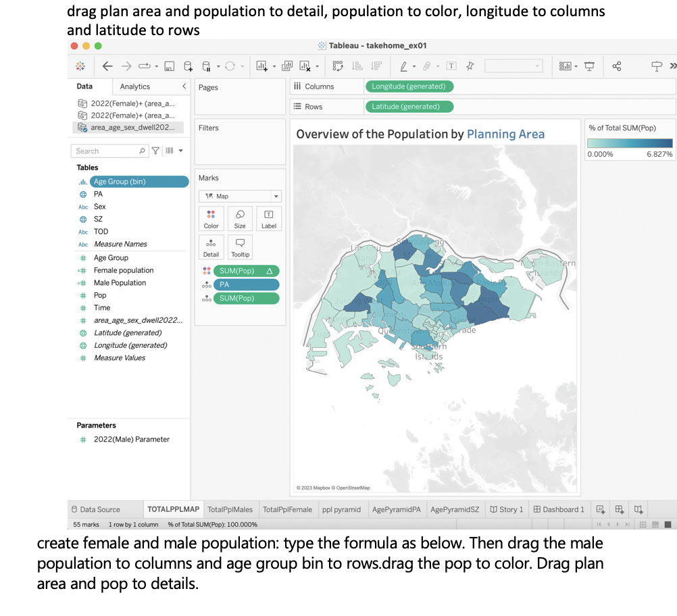Click the Save icon in toolbar
Viewport: 677px width, 616px height.
pyautogui.click(x=170, y=66)
